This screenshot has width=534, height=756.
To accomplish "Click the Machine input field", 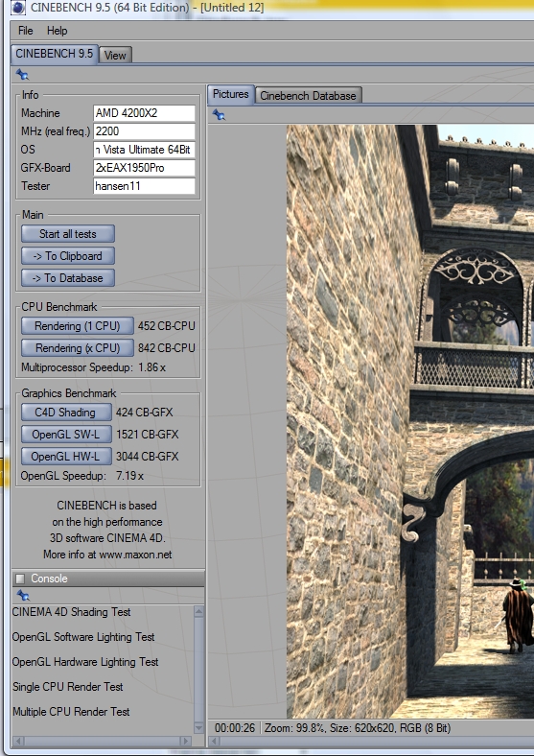I will 144,113.
